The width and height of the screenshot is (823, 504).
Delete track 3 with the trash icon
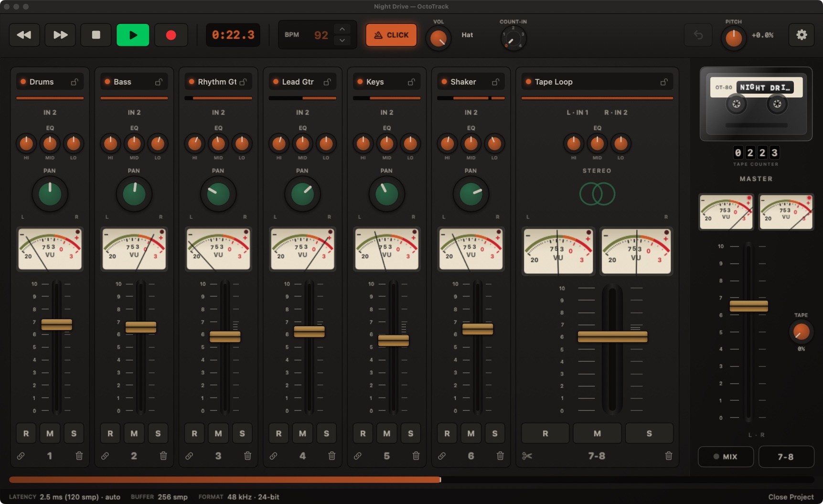click(247, 456)
